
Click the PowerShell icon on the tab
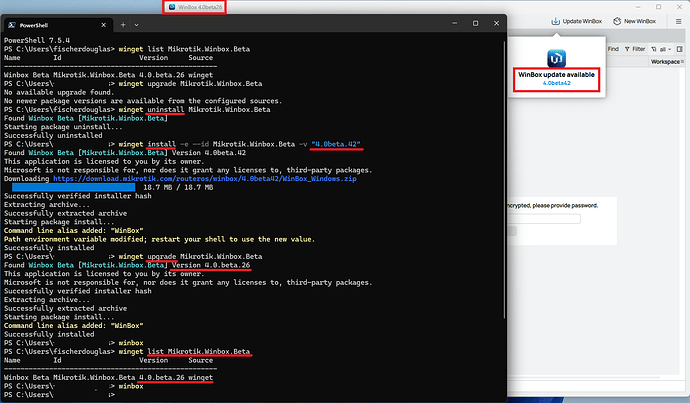point(12,25)
